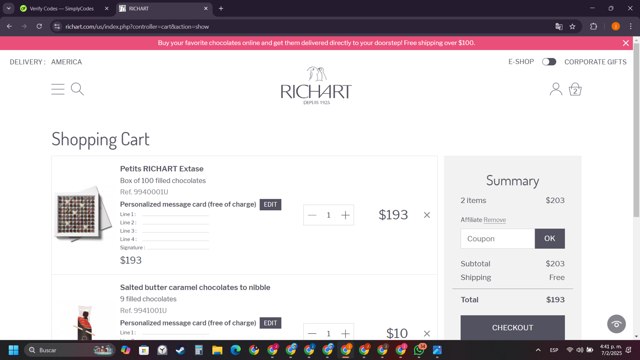
Task: Show hidden system tray icons
Action: click(x=538, y=350)
